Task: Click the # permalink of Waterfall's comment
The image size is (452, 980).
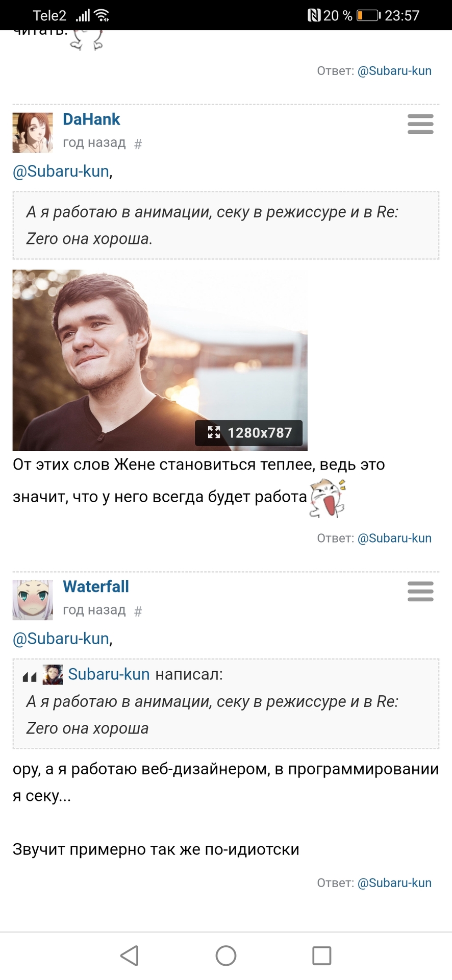Action: 138,611
